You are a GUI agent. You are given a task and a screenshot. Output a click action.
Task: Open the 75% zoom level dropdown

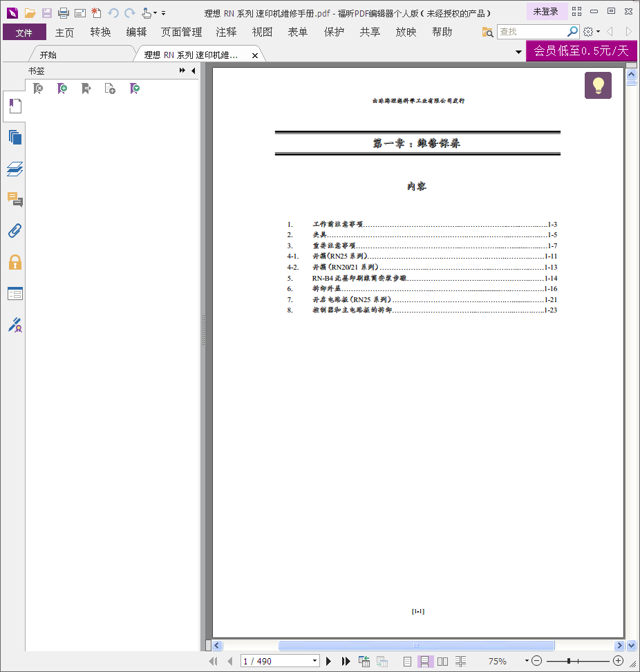pyautogui.click(x=527, y=661)
